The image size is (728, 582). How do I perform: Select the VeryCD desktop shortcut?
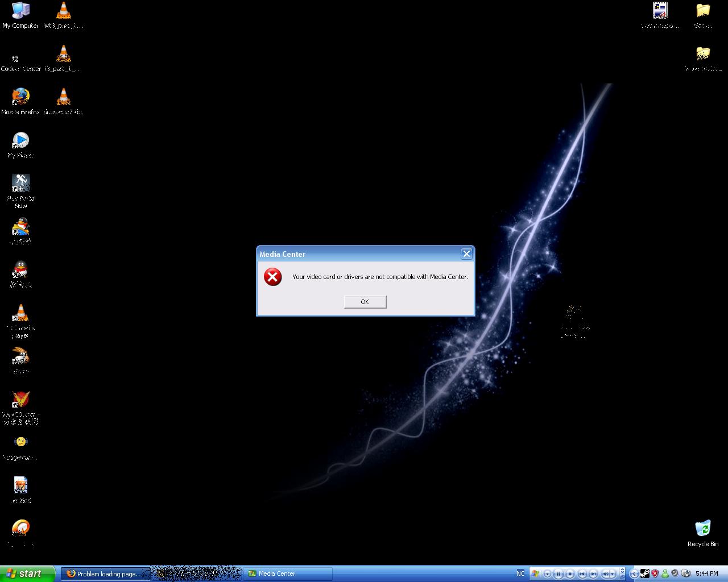click(20, 408)
